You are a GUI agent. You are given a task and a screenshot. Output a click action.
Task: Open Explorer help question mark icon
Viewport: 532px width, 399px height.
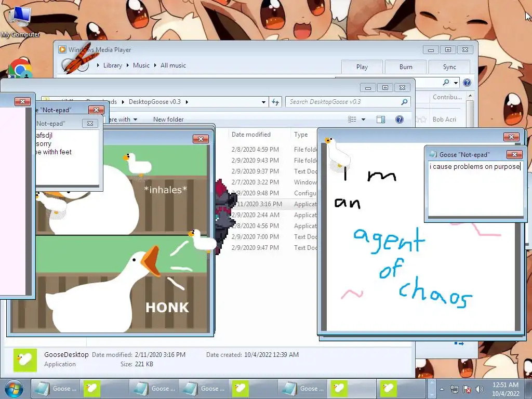(400, 119)
